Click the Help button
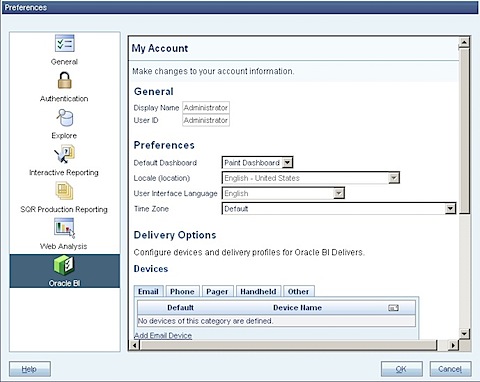Viewport: 480px width, 382px height. pyautogui.click(x=30, y=369)
